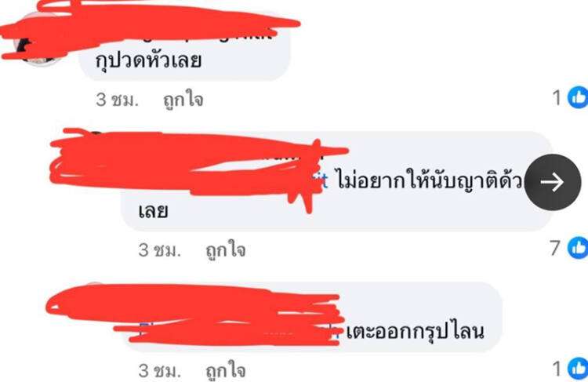Click the right arrow next button

pos(553,182)
